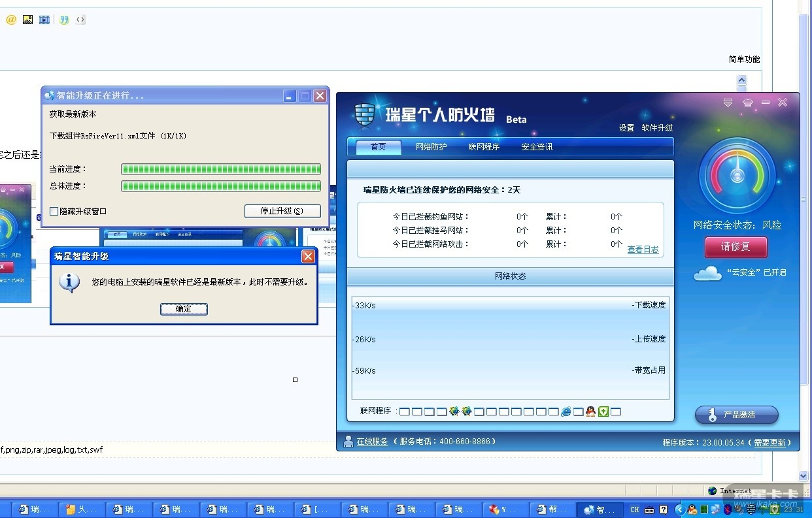Open 查看日志 link

click(643, 250)
